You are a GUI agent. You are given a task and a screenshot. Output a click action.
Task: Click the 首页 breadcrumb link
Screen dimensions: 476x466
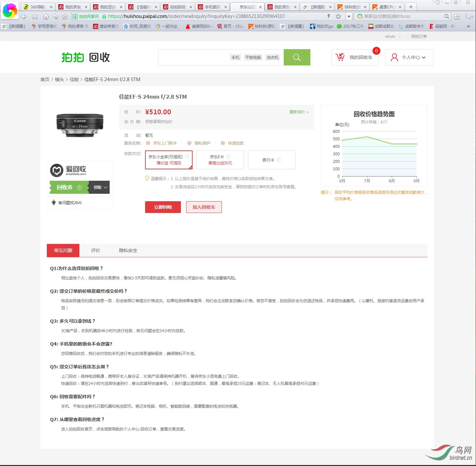tap(45, 79)
